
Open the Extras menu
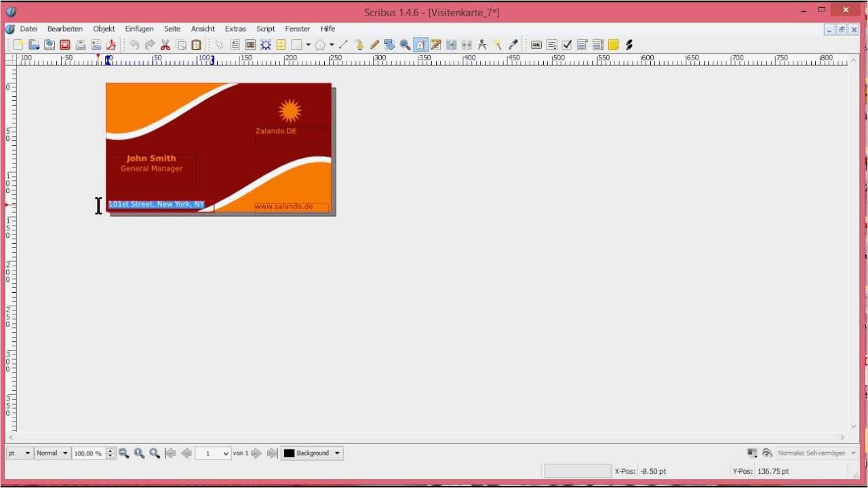click(x=235, y=29)
